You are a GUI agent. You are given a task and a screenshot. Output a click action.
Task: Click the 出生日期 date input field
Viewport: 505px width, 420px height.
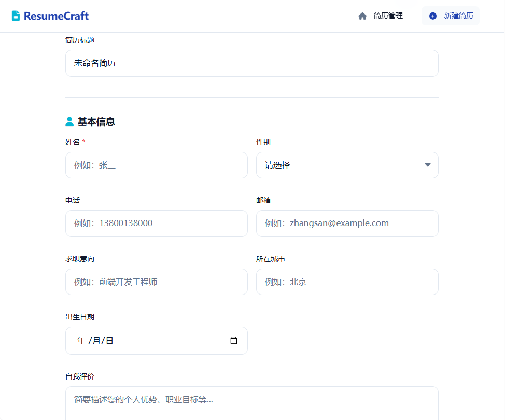click(145, 341)
